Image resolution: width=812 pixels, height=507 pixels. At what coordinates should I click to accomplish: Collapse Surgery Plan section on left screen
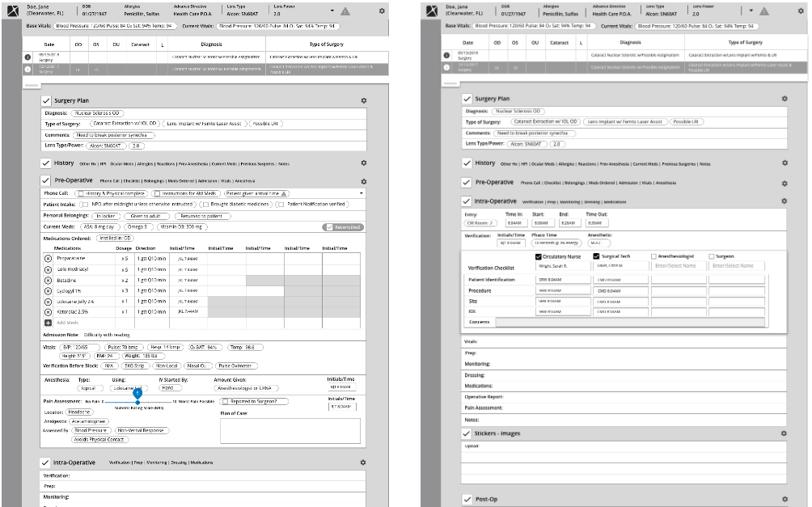click(46, 100)
